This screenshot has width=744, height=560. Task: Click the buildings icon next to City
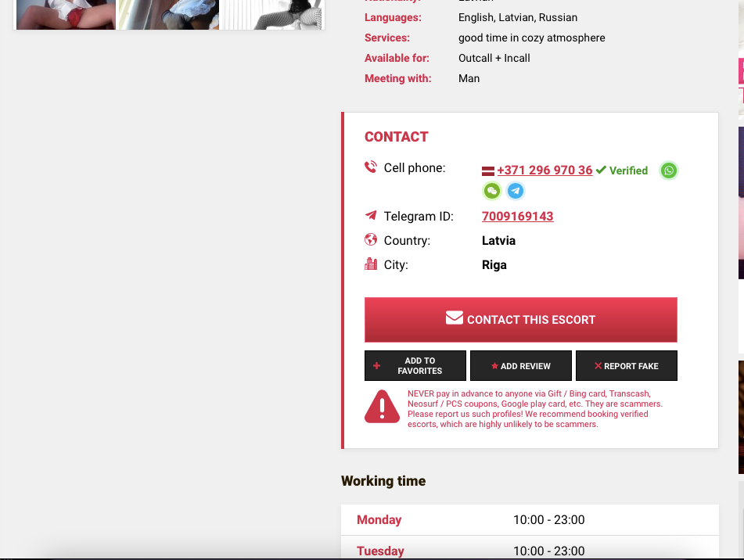coord(371,264)
